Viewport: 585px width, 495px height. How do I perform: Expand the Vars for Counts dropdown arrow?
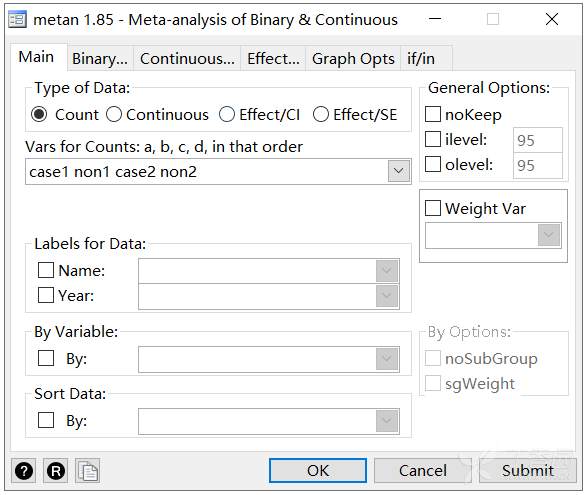[399, 171]
